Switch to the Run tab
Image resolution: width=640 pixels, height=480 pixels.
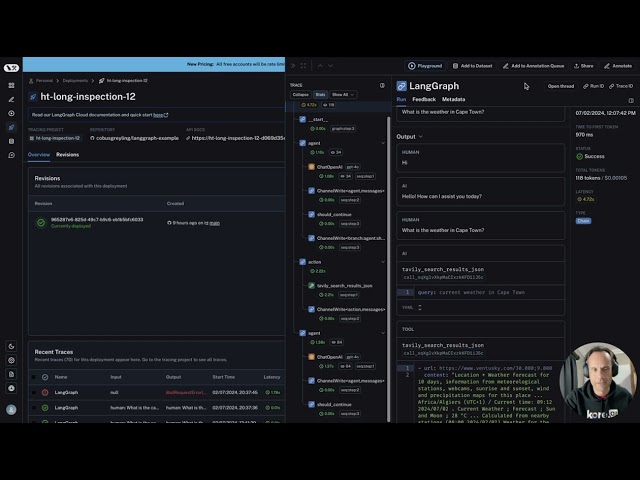(x=401, y=99)
